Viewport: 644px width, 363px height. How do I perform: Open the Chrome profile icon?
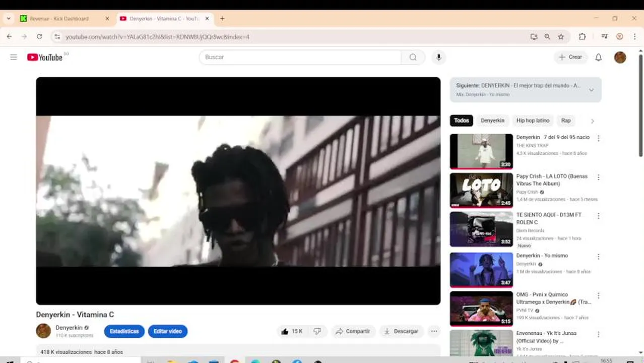[x=620, y=36]
